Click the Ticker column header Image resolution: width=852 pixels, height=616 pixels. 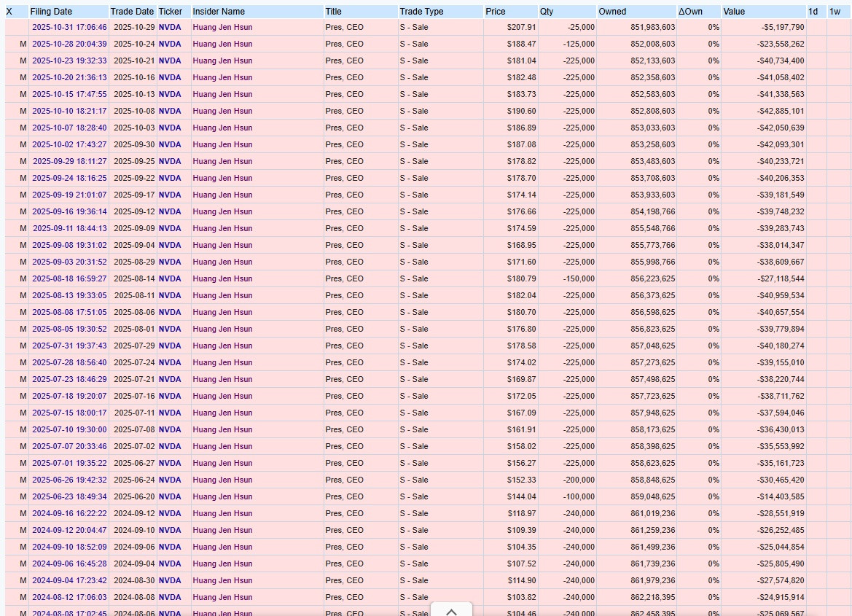click(171, 12)
